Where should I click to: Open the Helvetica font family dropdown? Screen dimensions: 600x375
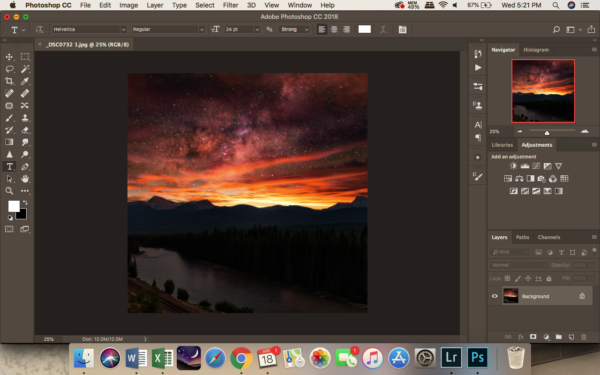[90, 29]
